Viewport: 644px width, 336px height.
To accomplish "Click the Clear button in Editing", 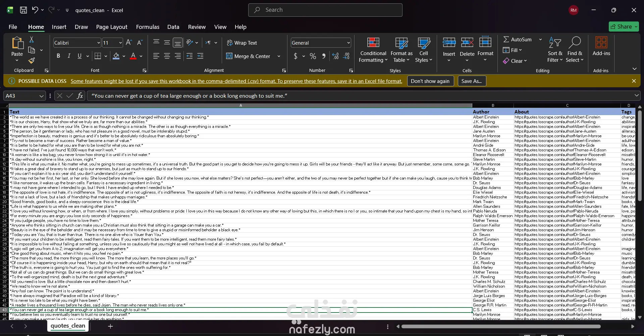I will click(515, 61).
